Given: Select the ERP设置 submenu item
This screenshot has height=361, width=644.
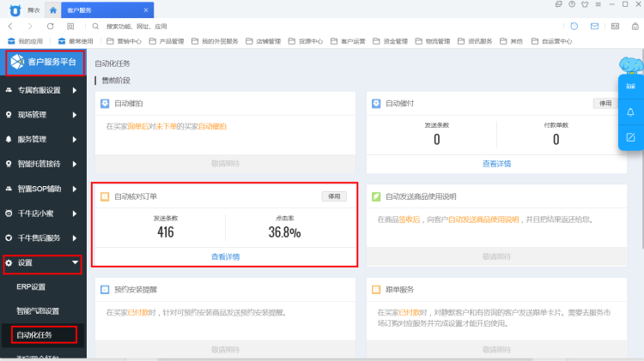Looking at the screenshot, I should tap(31, 287).
